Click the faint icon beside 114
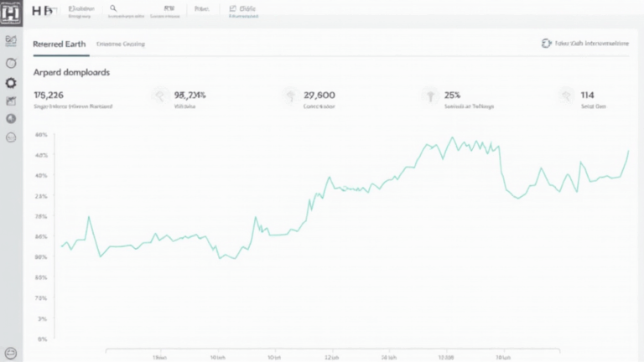Viewport: 644px width, 362px height. [567, 96]
